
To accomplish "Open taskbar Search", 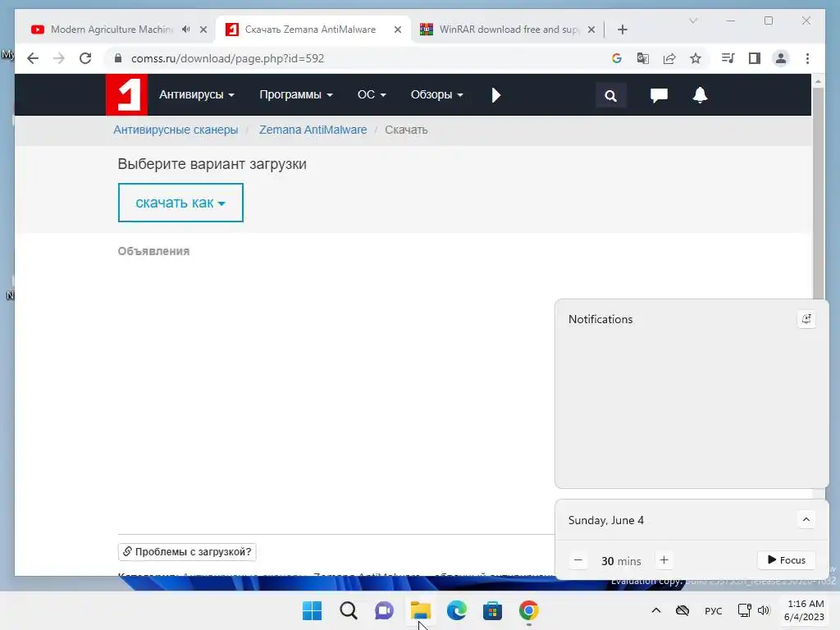I will coord(348,610).
